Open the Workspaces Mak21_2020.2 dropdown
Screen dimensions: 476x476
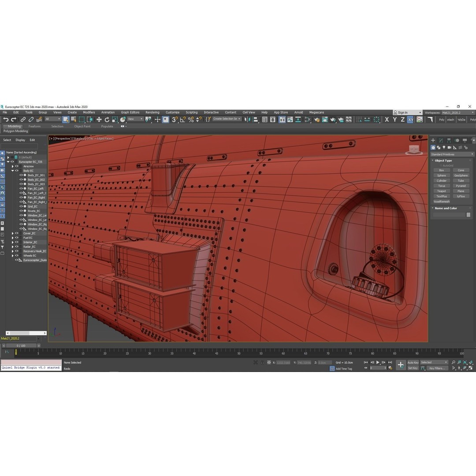[x=458, y=113]
